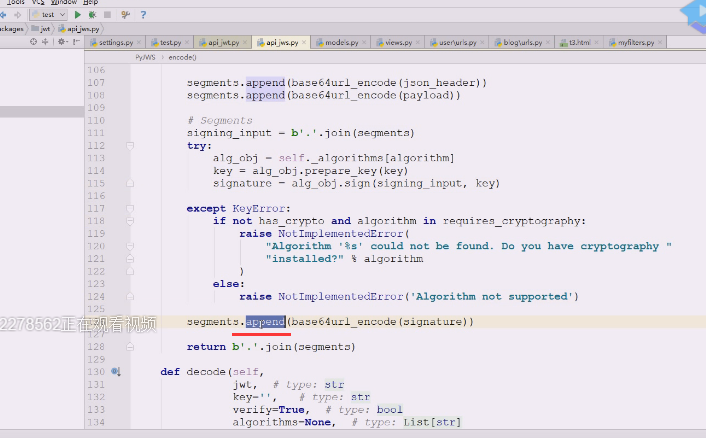Click 'decode' in the def line
Image resolution: width=706 pixels, height=438 pixels.
click(x=206, y=372)
